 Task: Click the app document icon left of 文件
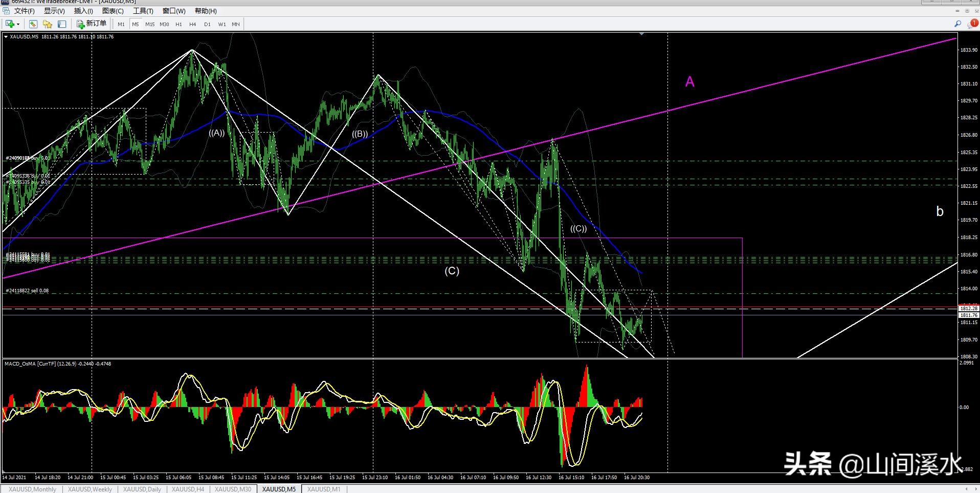pos(6,11)
